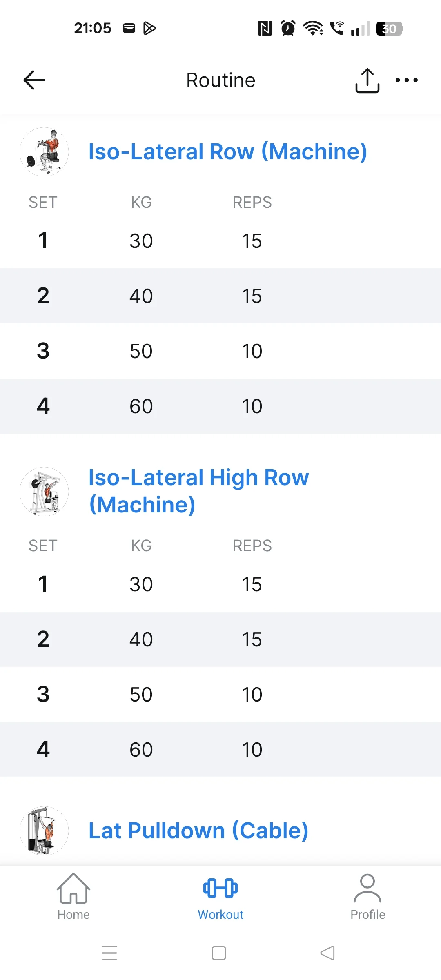Select set 2 of Iso-Lateral High Row

220,639
